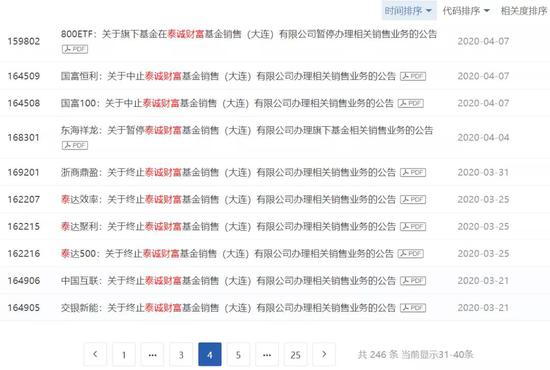
Task: Click date 2020-04-04 in 东海祥龙 row
Action: pyautogui.click(x=483, y=137)
